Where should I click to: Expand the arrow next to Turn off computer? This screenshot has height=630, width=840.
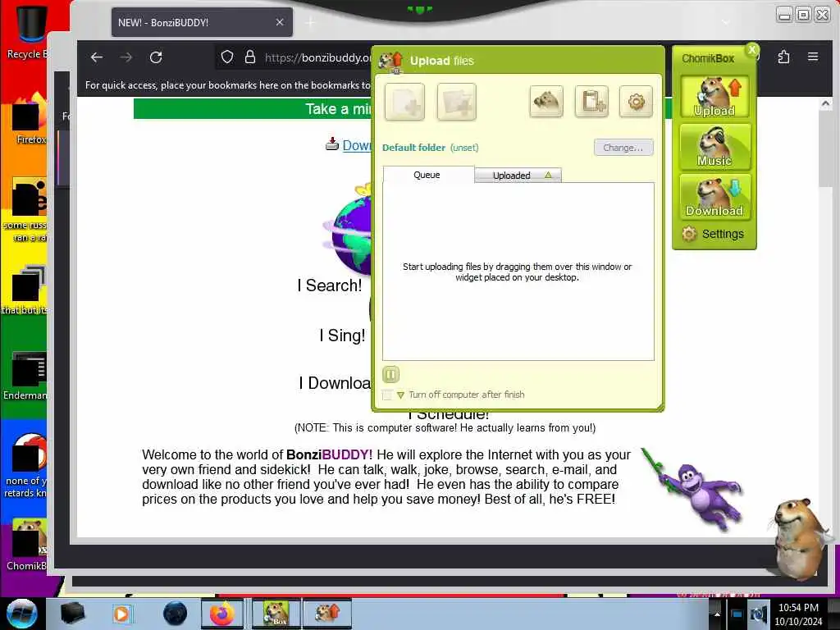point(400,395)
